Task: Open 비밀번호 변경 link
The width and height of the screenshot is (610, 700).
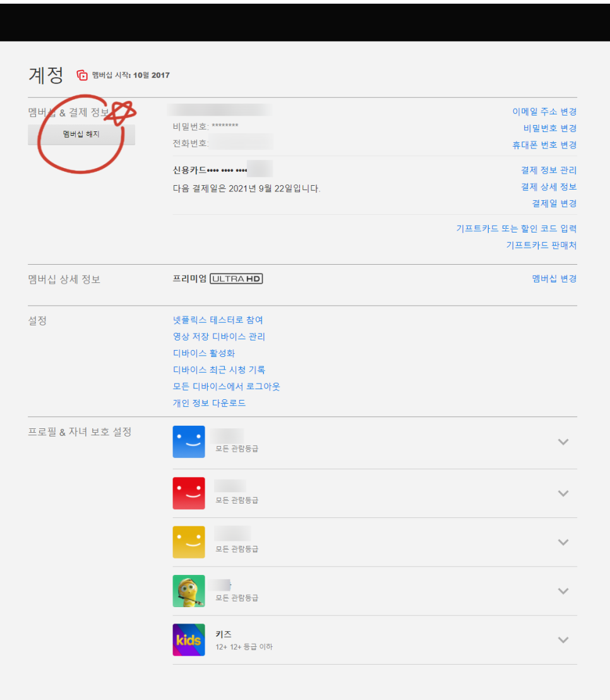Action: click(x=550, y=129)
